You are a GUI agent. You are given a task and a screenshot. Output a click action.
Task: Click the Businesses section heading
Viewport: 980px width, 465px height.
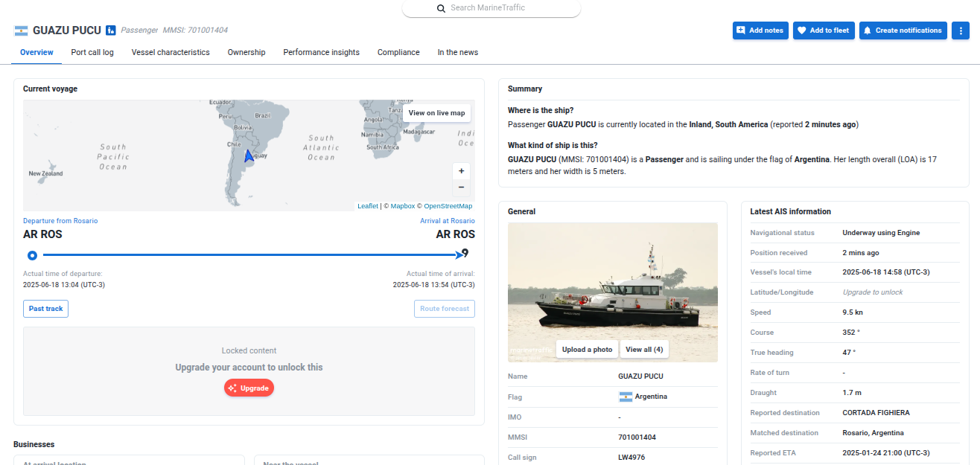point(34,445)
